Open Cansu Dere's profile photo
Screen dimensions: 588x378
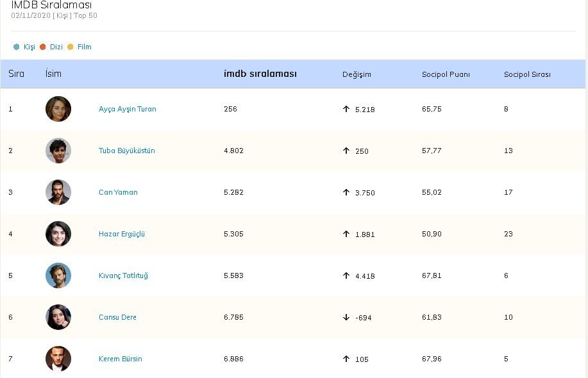58,317
